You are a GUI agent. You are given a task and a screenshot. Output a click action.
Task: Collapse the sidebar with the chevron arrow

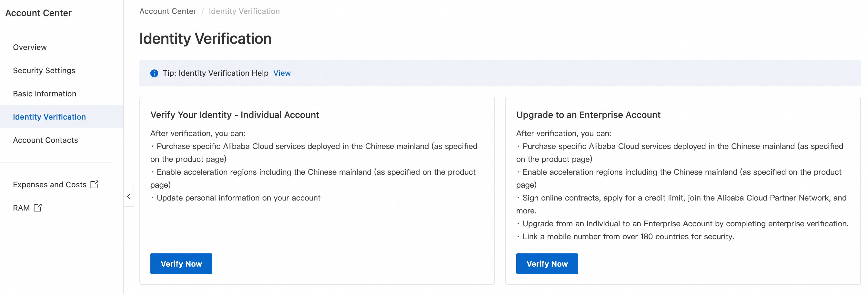pyautogui.click(x=129, y=196)
